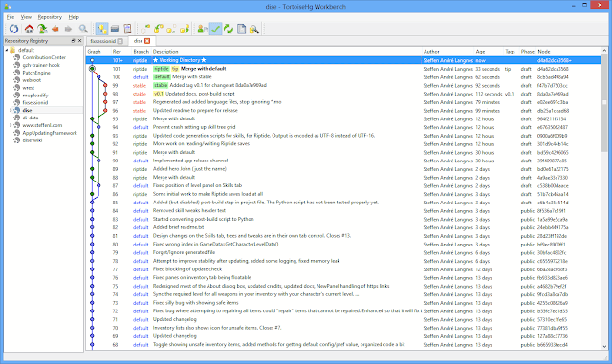The width and height of the screenshot is (612, 364).
Task: Go back using the orange arrow
Action: pos(55,29)
